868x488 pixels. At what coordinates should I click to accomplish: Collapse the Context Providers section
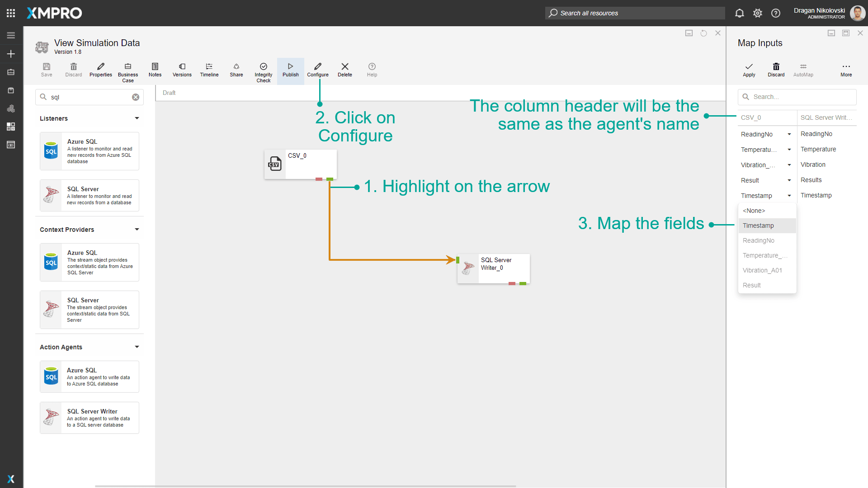click(x=137, y=230)
